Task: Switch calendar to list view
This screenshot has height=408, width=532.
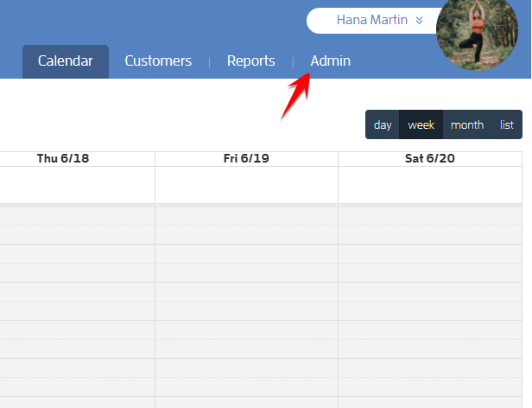Action: click(507, 124)
